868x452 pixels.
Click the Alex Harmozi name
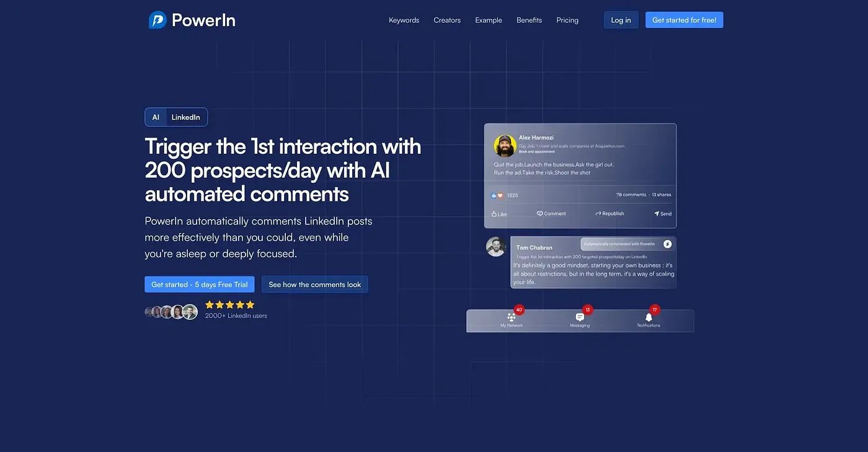click(536, 138)
